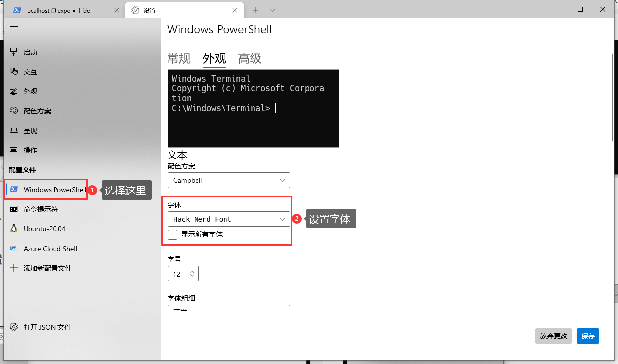The width and height of the screenshot is (618, 364).
Task: Open the 呈现 (Rendering) settings page
Action: (x=83, y=131)
